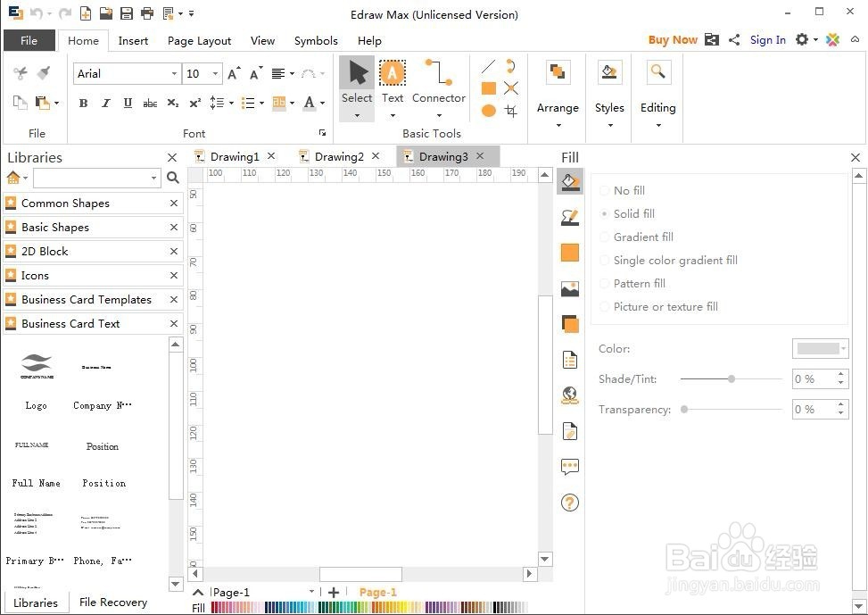Click the Share icon
The height and width of the screenshot is (615, 868).
[x=734, y=40]
